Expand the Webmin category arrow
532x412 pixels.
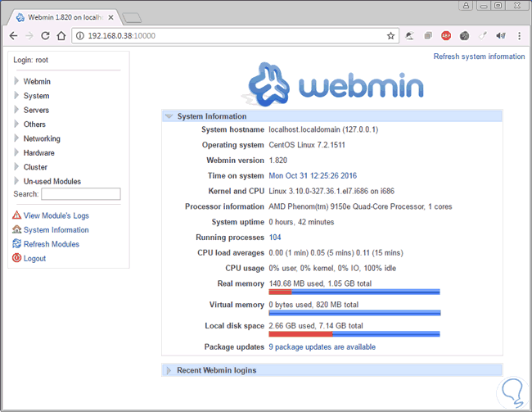pyautogui.click(x=16, y=81)
